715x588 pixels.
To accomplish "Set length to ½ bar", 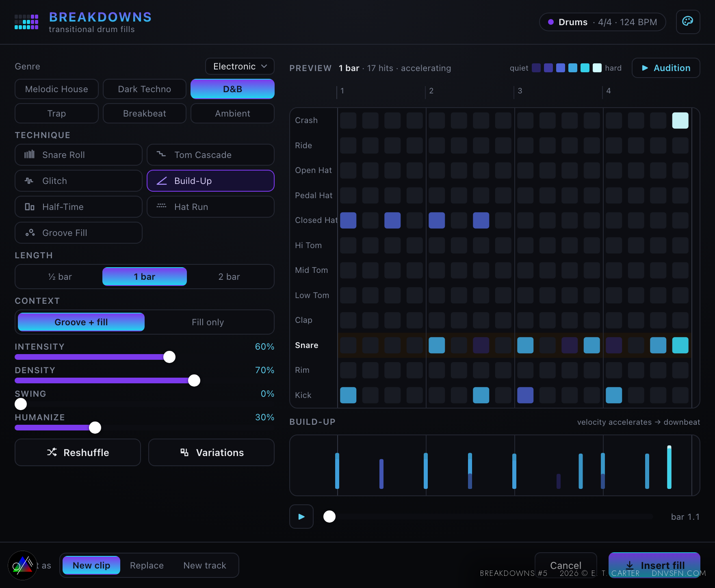I will [x=60, y=277].
